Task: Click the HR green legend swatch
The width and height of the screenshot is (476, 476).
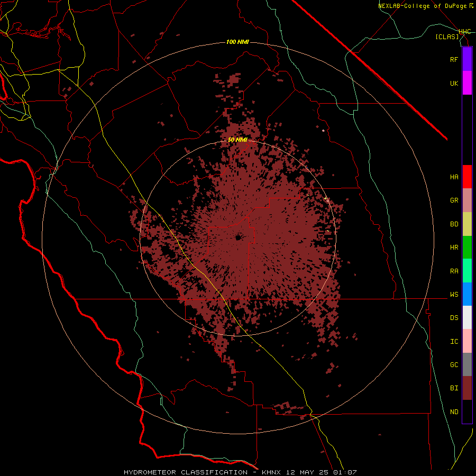Action: pos(467,248)
